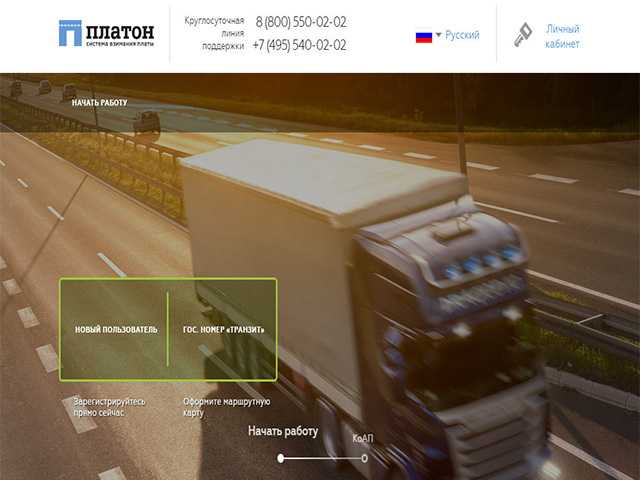Image resolution: width=640 pixels, height=480 pixels.
Task: Click the ГОС. НОМЕР «ТРАНЗИТ» button
Action: click(x=224, y=329)
